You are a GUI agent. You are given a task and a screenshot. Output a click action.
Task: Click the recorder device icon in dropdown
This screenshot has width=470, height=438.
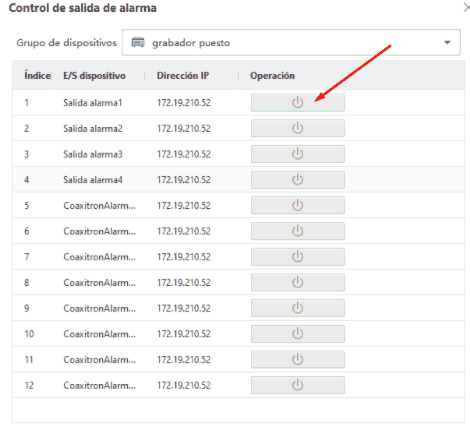pos(138,43)
